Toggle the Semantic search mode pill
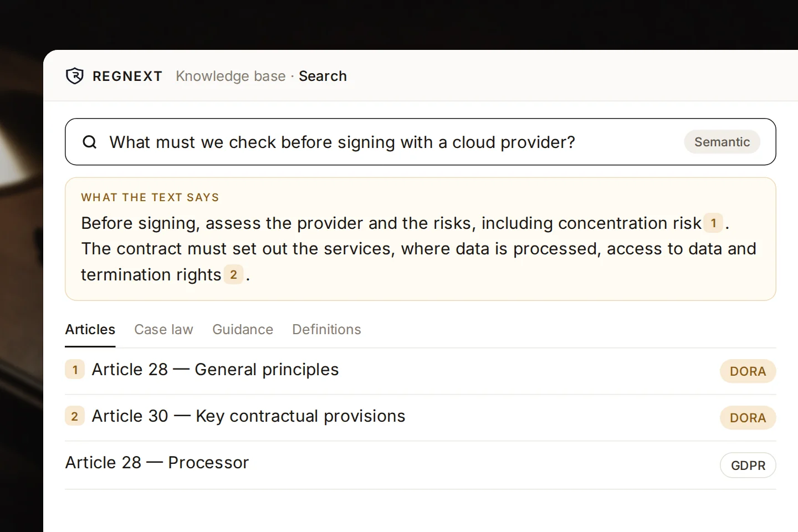This screenshot has height=532, width=798. [722, 142]
